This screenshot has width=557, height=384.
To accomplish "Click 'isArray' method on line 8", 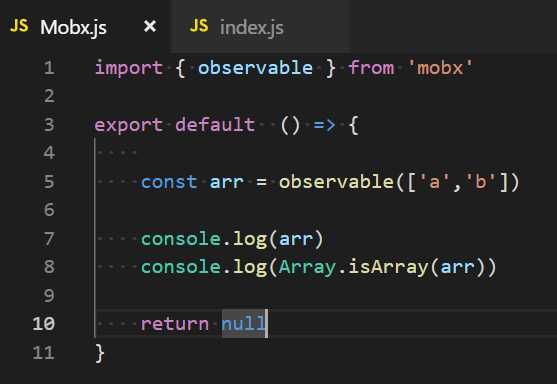I will tap(388, 268).
